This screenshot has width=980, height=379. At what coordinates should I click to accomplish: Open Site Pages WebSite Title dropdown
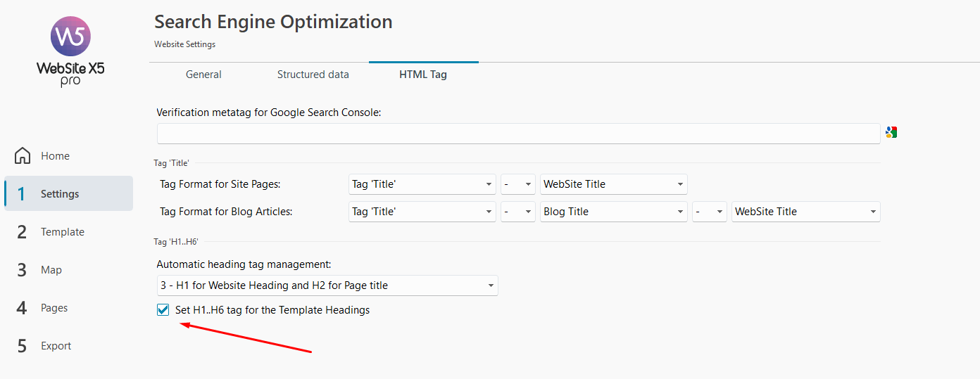pyautogui.click(x=614, y=184)
